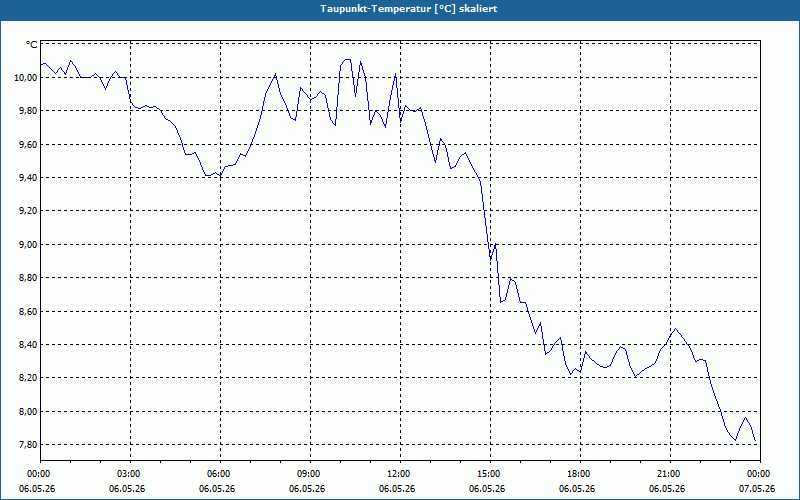Pick the "15:00" time tick label
This screenshot has width=800, height=500.
[490, 474]
